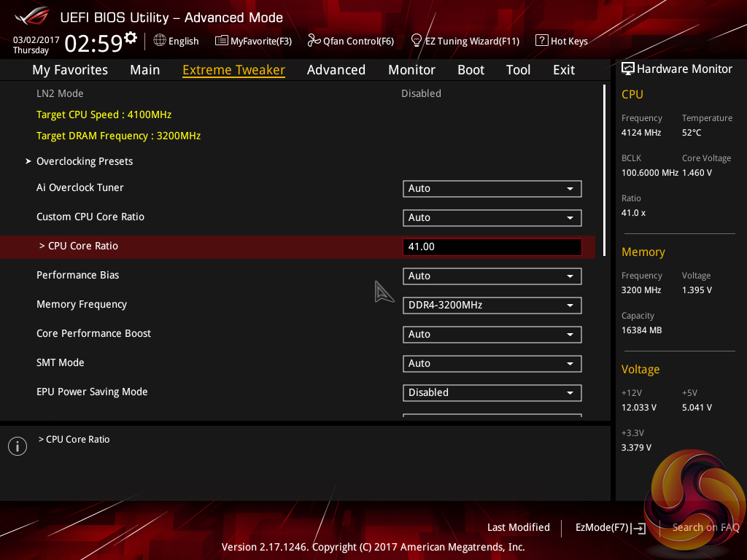Click the info icon in the help panel

coord(18,446)
